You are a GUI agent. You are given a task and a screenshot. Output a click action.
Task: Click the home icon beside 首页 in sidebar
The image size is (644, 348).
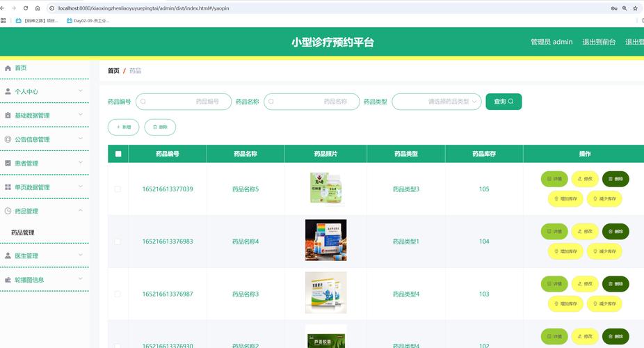8,68
